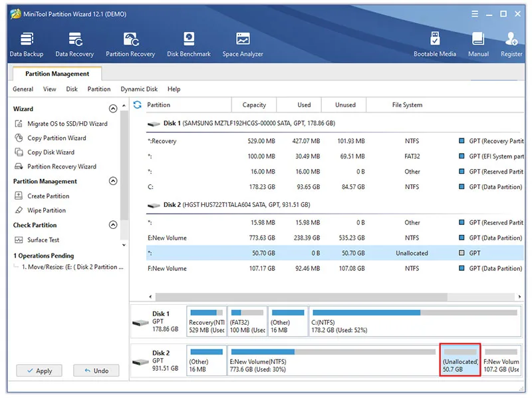Click the Disk 1 SAMSUNG header row
The width and height of the screenshot is (532, 398).
[334, 123]
